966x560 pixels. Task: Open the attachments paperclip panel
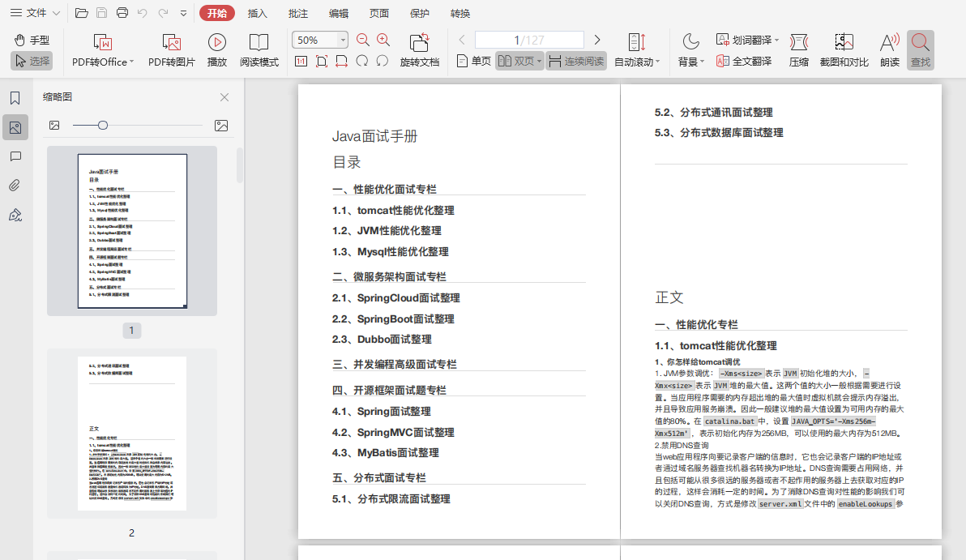point(15,186)
